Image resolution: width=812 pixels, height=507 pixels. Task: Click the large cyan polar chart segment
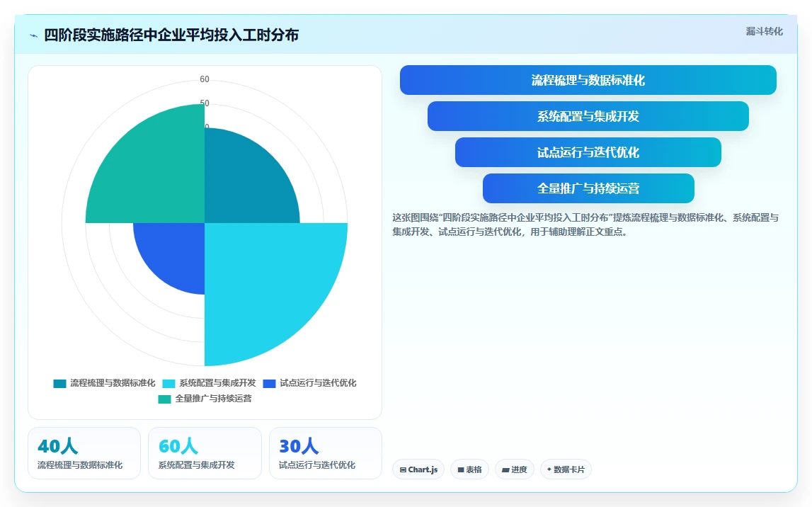pyautogui.click(x=264, y=283)
